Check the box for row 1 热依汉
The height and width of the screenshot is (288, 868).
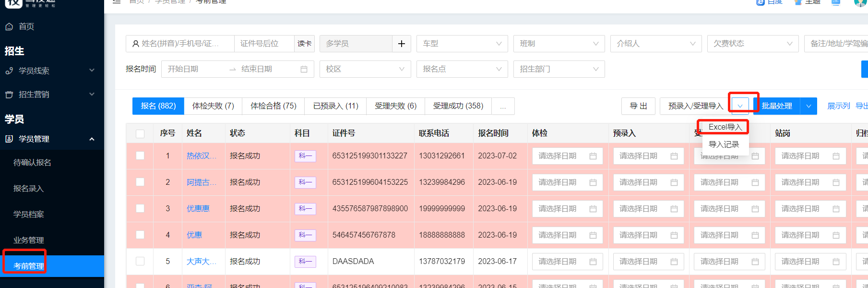point(140,156)
